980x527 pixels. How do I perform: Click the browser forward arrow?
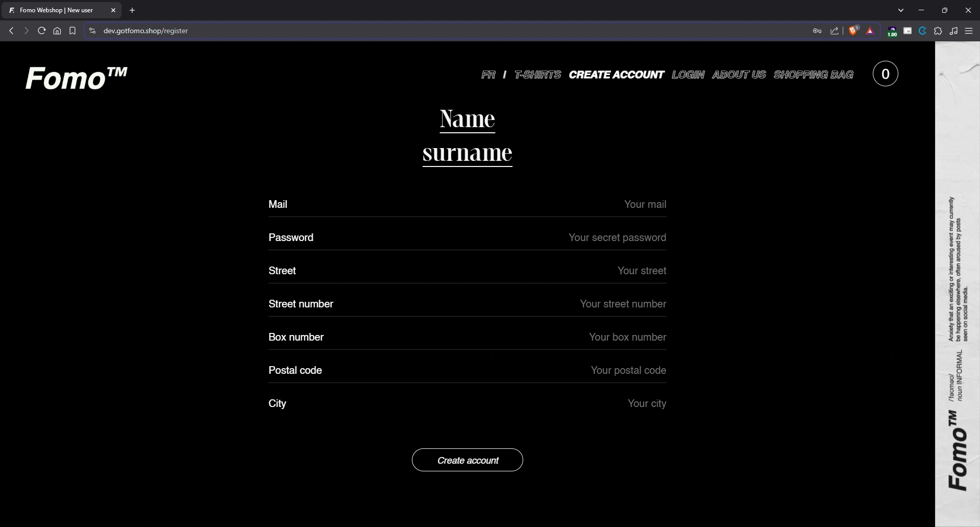pos(27,31)
